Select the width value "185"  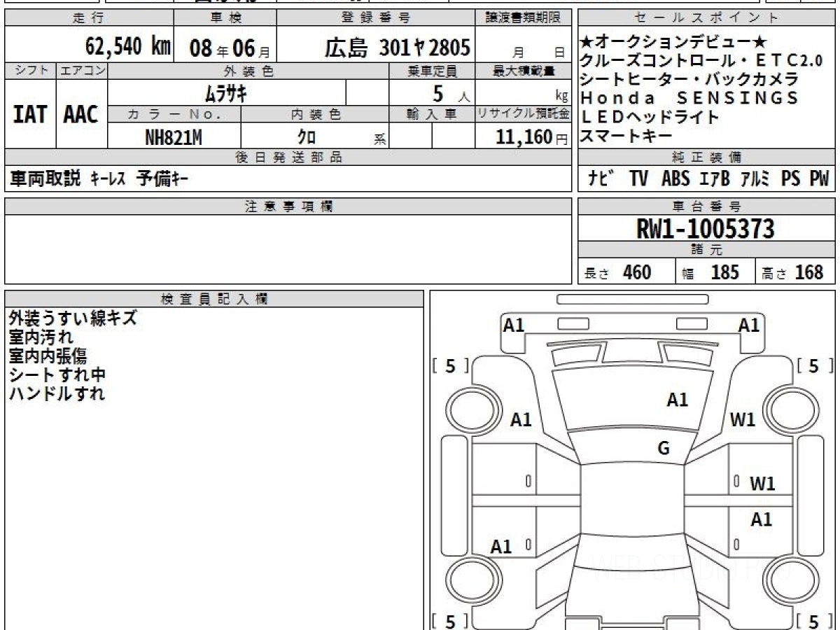pos(725,272)
